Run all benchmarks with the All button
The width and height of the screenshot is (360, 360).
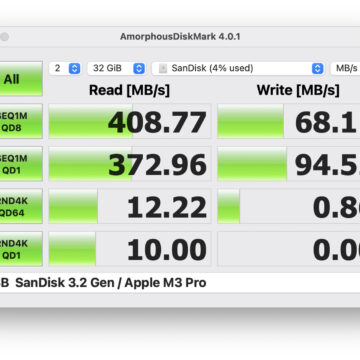pos(21,79)
